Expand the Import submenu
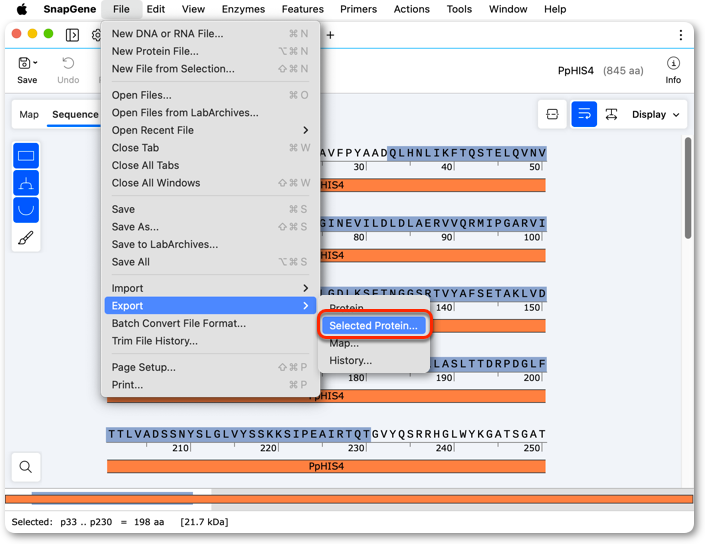705x544 pixels. point(210,288)
